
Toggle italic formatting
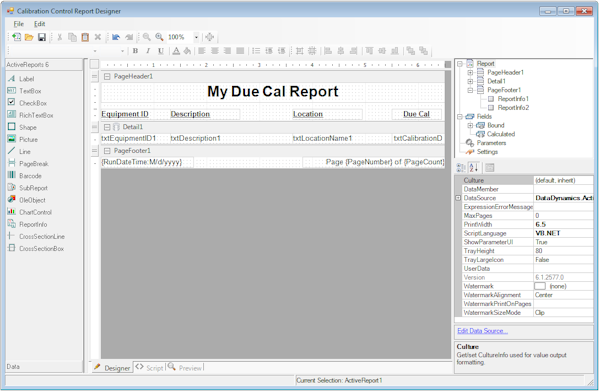pyautogui.click(x=148, y=51)
